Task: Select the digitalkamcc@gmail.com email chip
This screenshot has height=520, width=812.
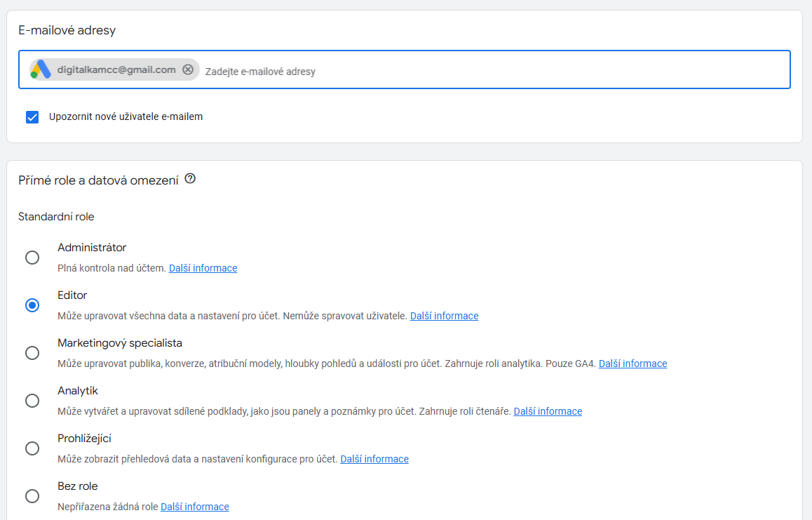Action: (112, 69)
